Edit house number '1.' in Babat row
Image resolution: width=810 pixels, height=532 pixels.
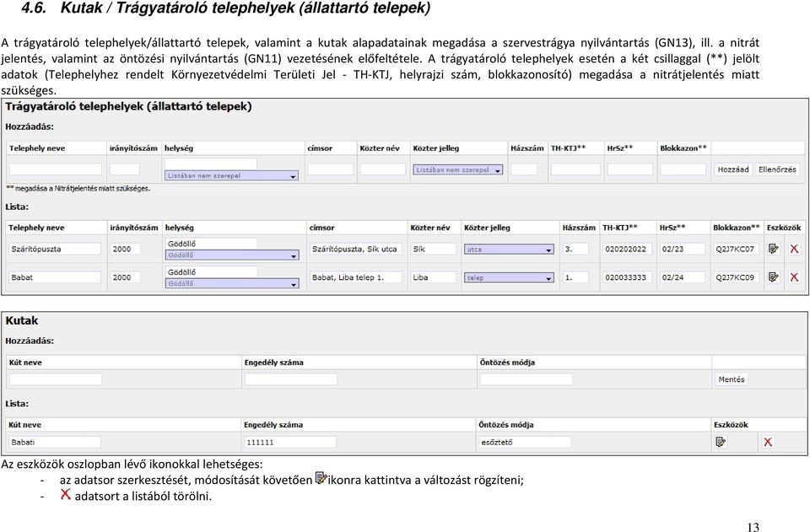(575, 277)
